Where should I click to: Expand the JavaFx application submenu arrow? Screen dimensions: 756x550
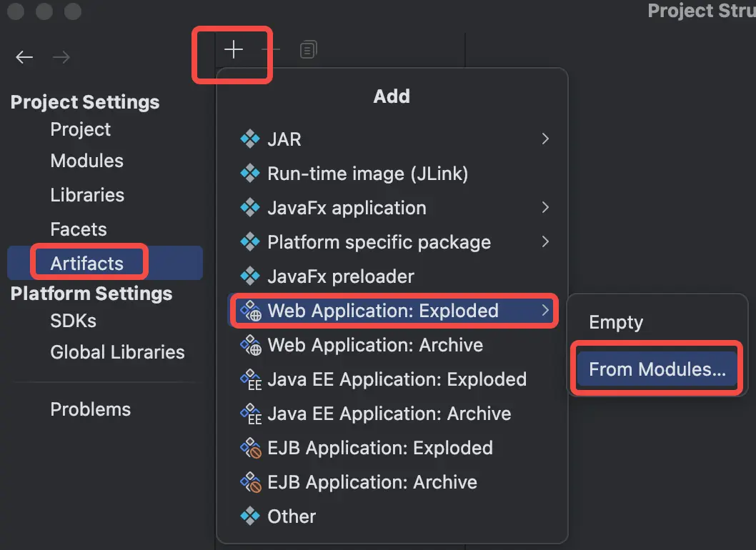(545, 207)
